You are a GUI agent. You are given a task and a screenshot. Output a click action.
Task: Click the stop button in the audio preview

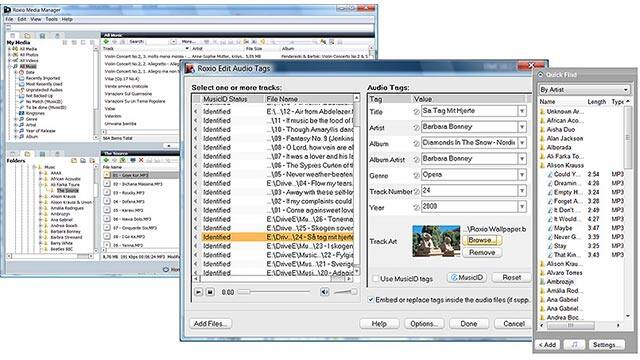[x=210, y=292]
